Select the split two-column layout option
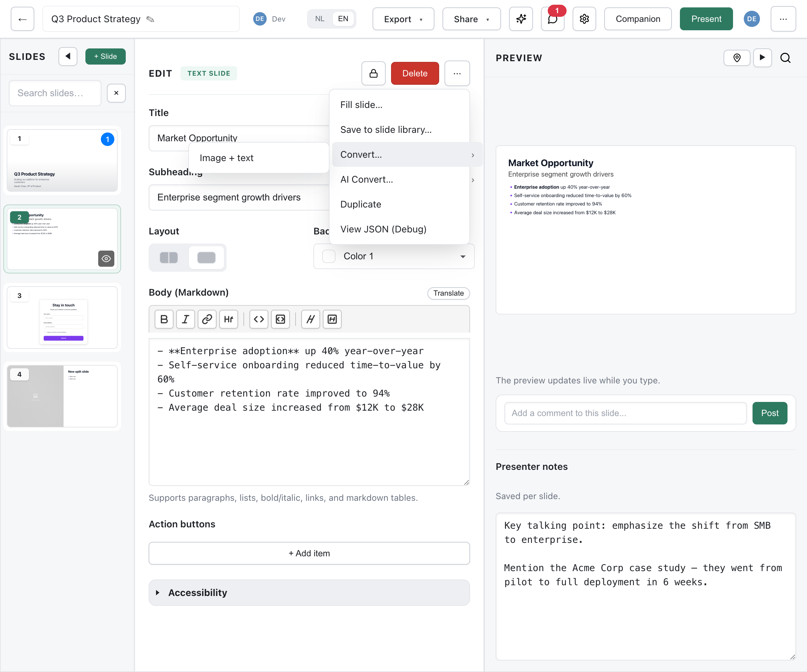This screenshot has height=672, width=807. point(169,258)
